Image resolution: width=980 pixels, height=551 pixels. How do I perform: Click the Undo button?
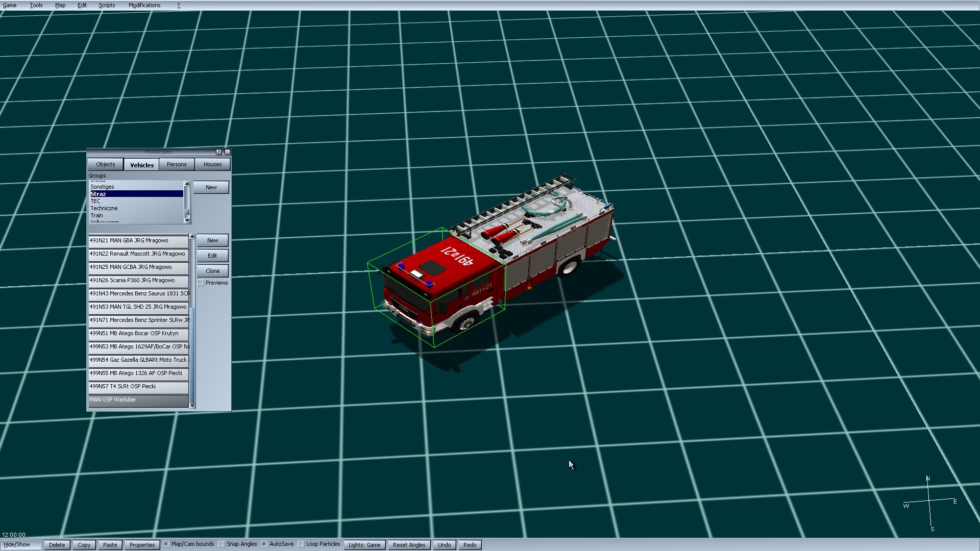[445, 545]
